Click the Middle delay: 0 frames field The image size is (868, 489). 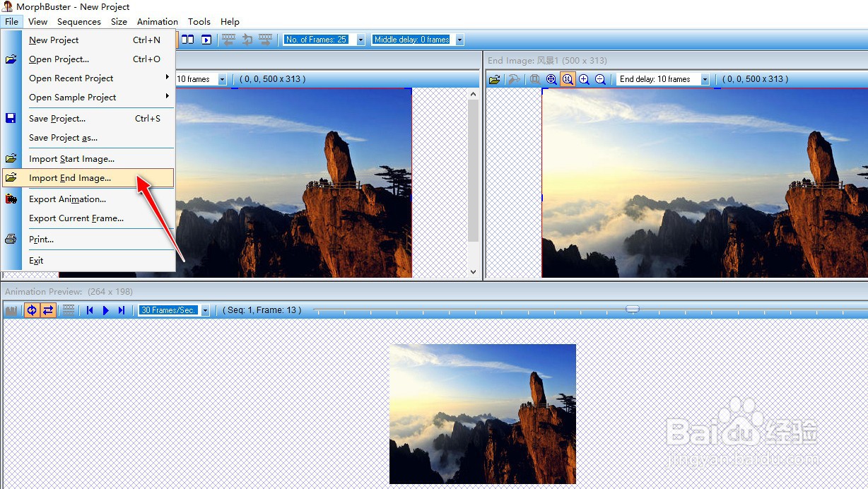pos(413,40)
